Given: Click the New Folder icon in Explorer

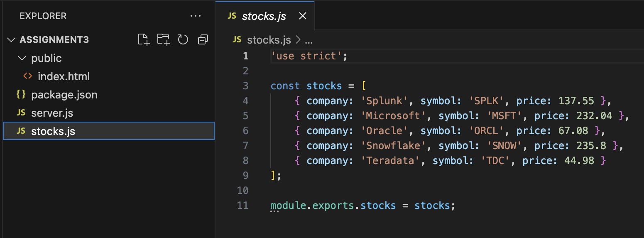Looking at the screenshot, I should 163,40.
